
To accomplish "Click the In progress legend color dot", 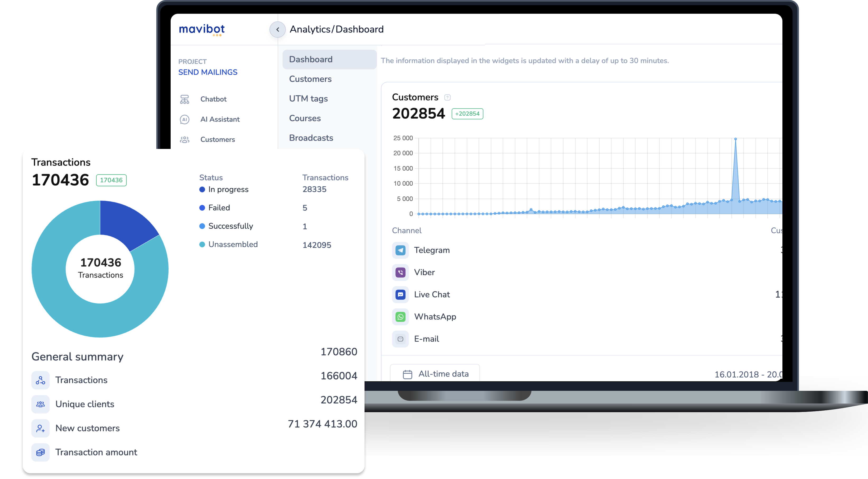I will (202, 189).
